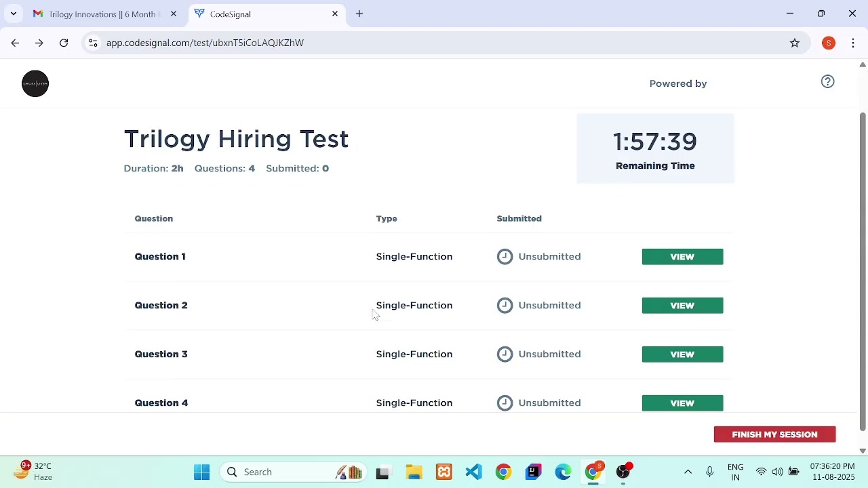View Question 1
The height and width of the screenshot is (488, 868).
(682, 257)
